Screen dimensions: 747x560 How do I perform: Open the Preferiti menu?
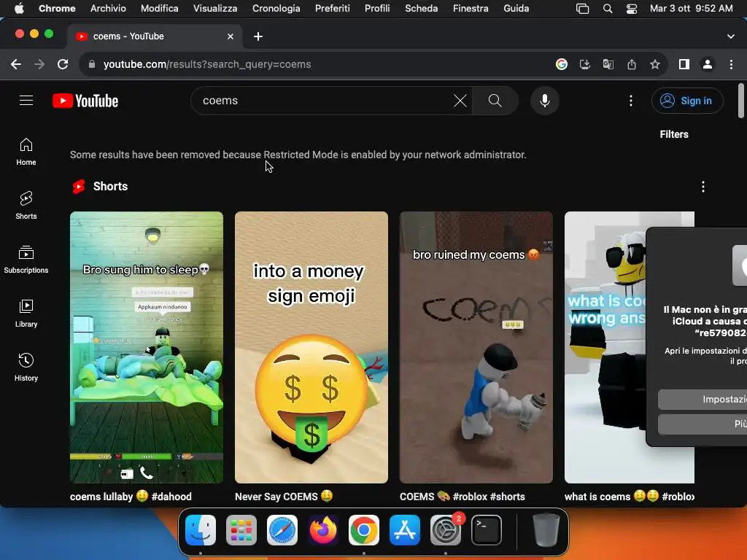332,8
